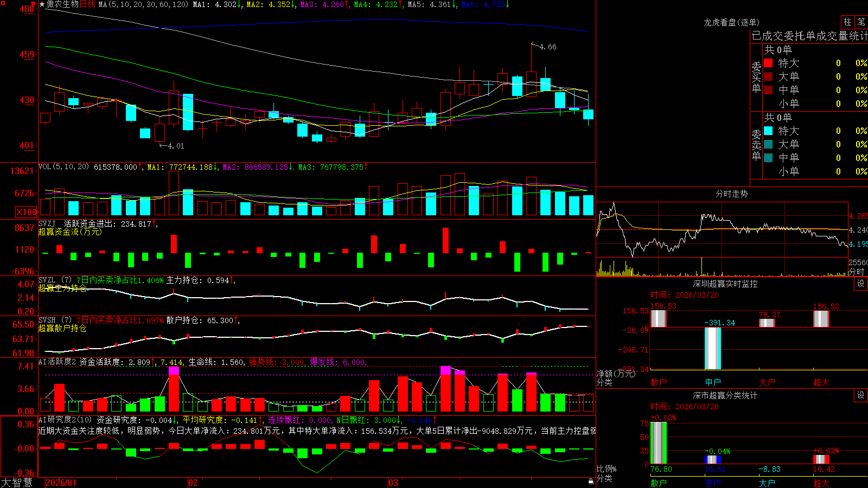The height and width of the screenshot is (488, 868).
Task: Click the dark red 大单 buy-order swatch
Action: point(768,76)
